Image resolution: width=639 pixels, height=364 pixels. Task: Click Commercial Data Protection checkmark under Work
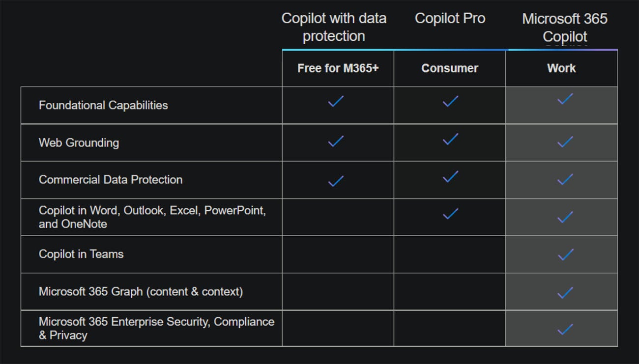point(565,179)
